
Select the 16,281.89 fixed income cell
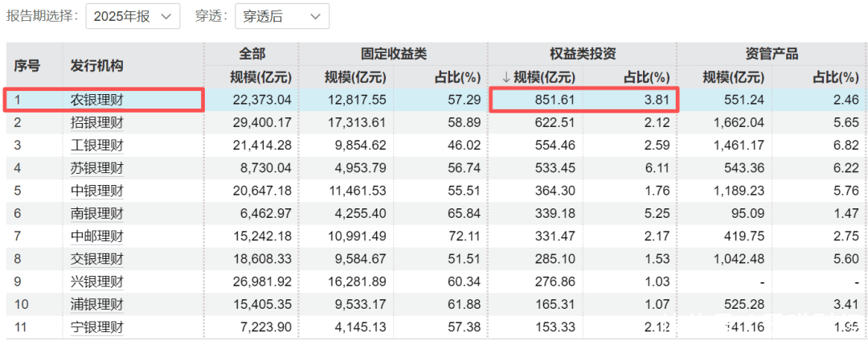357,281
